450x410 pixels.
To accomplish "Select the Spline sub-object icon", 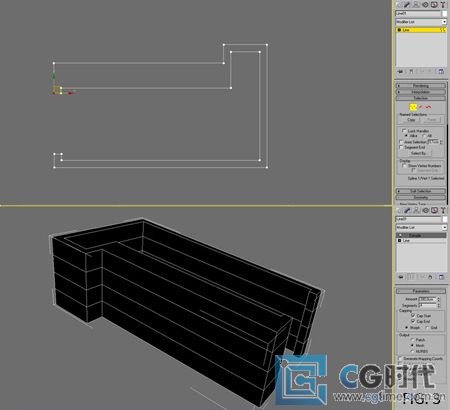I will (428, 107).
